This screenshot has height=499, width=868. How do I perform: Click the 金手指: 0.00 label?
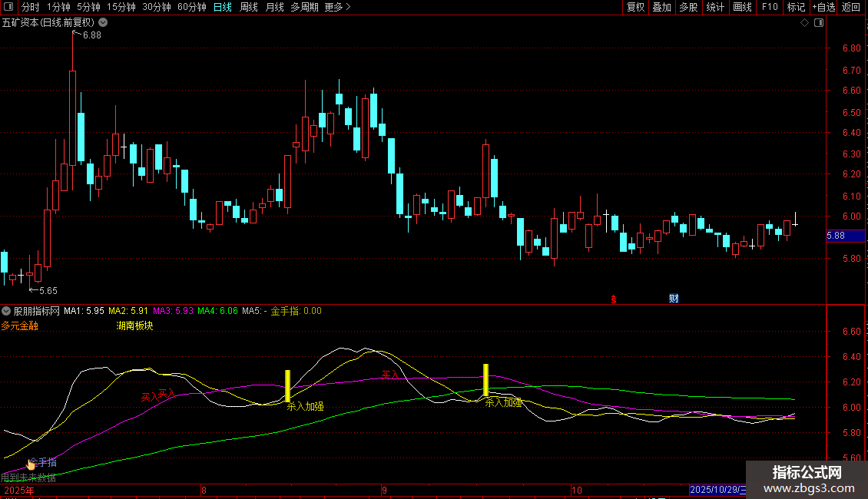coord(296,311)
